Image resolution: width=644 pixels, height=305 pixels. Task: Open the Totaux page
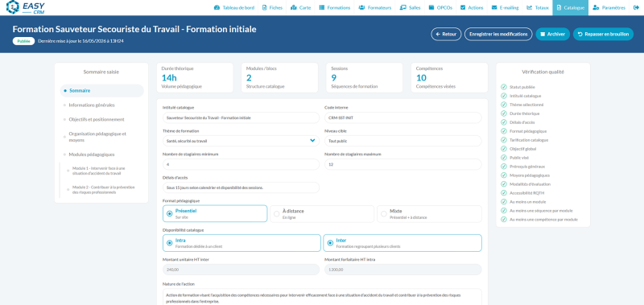(x=538, y=7)
